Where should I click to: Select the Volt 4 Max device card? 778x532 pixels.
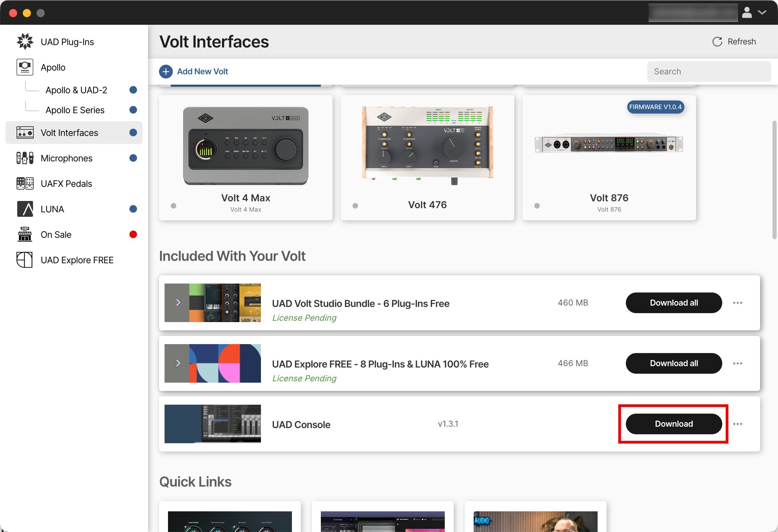[x=246, y=158]
